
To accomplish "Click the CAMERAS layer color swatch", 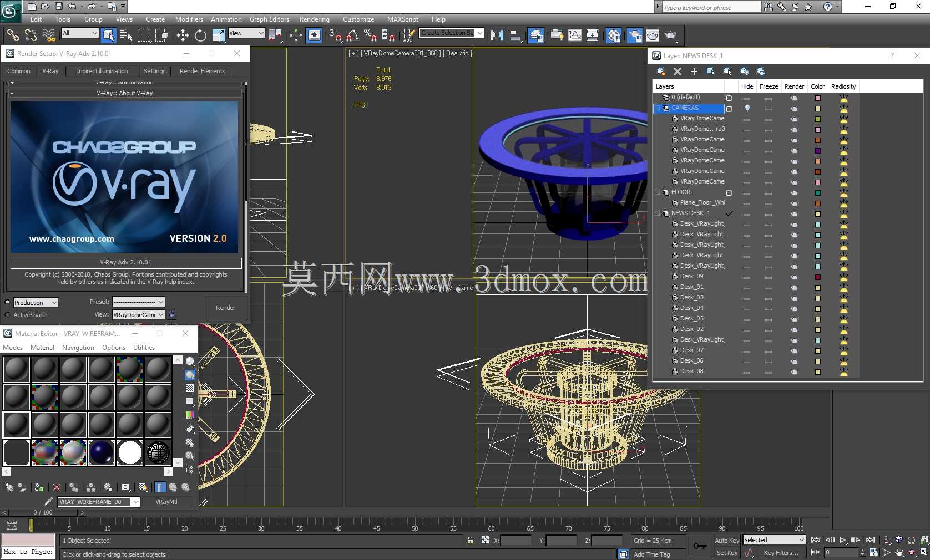I will coord(817,109).
